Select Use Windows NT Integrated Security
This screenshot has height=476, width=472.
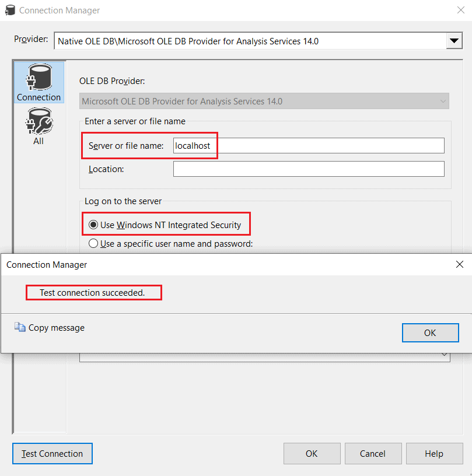(x=93, y=225)
